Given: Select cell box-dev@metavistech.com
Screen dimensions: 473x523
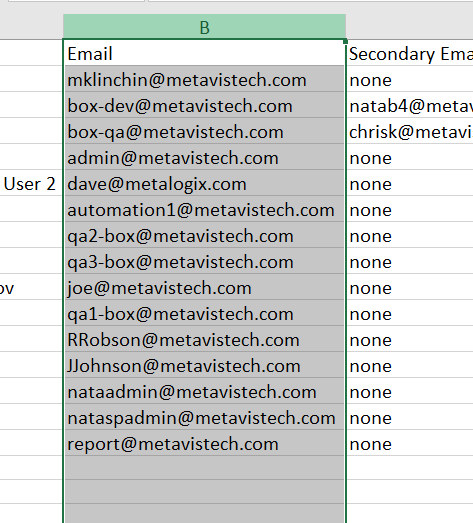Looking at the screenshot, I should [204, 105].
